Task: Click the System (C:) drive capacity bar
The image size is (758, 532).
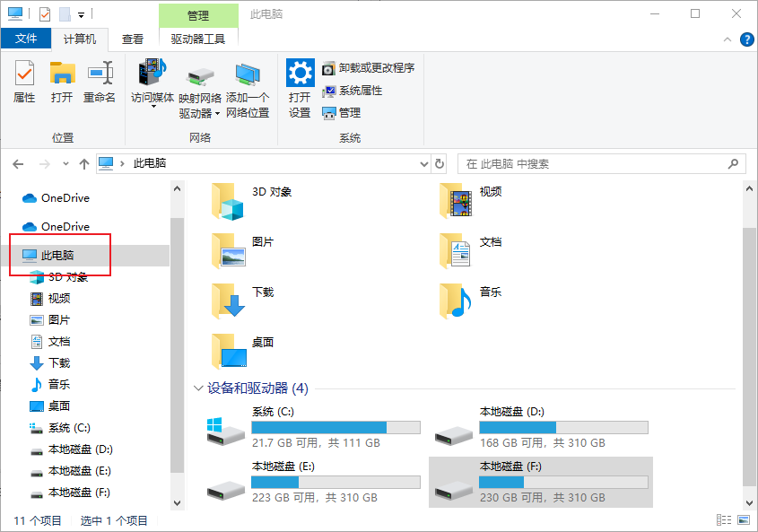Action: (335, 428)
